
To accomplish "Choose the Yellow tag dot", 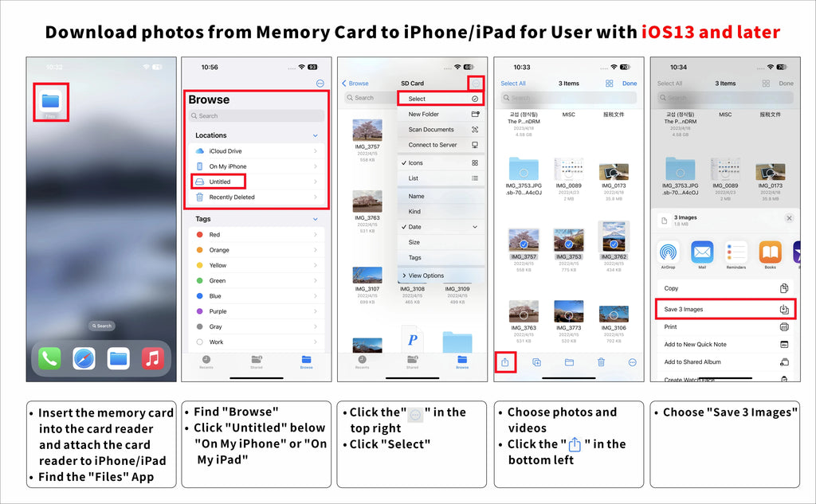I will [x=199, y=265].
